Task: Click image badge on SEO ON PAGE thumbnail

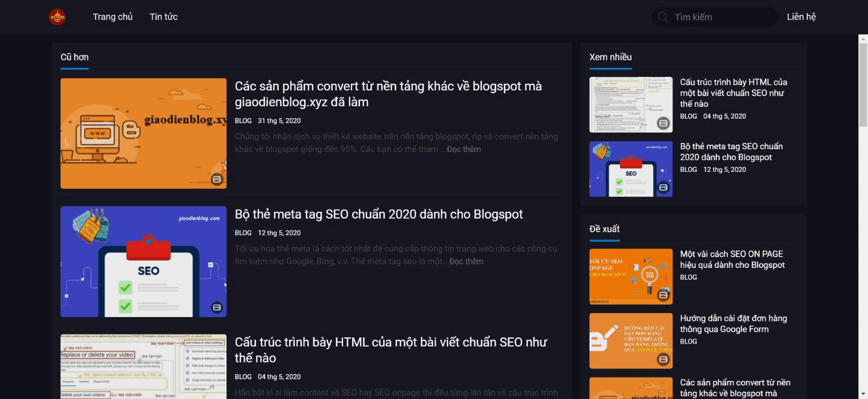Action: pyautogui.click(x=663, y=295)
